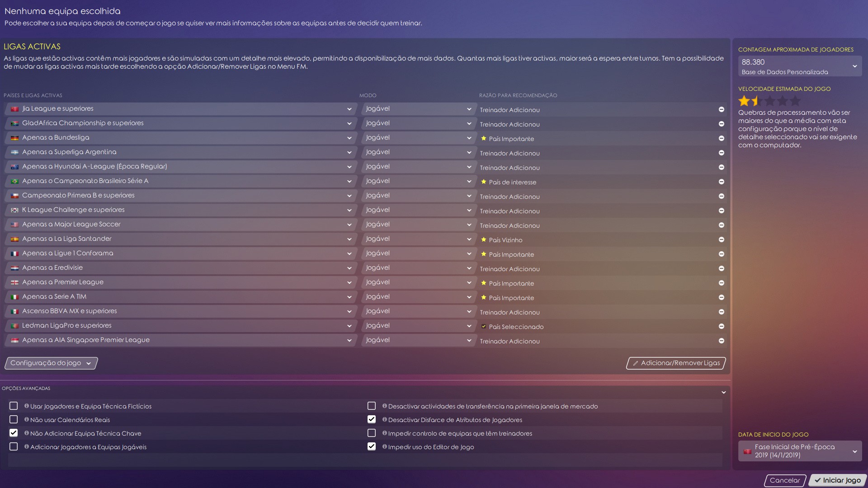
Task: Enable Usar Jogadores e Equipa Técnica Fictícios
Action: (x=14, y=406)
